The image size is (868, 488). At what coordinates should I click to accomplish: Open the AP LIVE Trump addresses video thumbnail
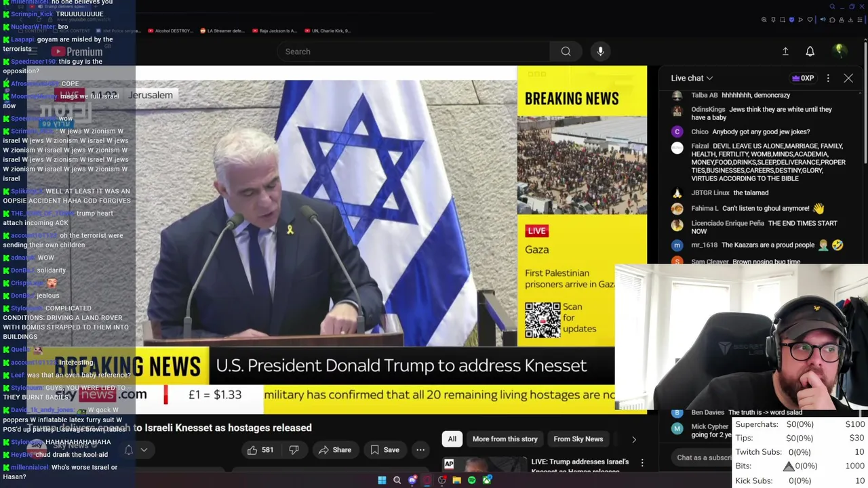point(485,464)
